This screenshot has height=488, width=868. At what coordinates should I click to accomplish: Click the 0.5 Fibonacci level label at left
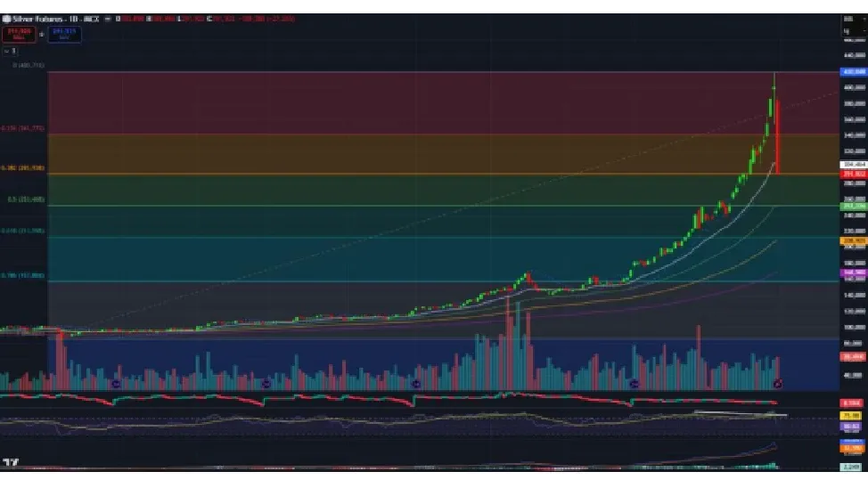tap(26, 199)
